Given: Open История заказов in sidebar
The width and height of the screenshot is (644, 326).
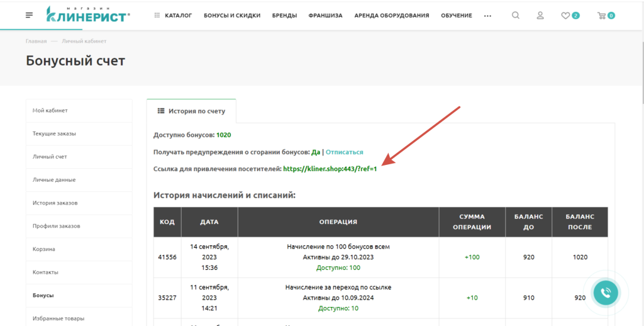Looking at the screenshot, I should tap(79, 203).
